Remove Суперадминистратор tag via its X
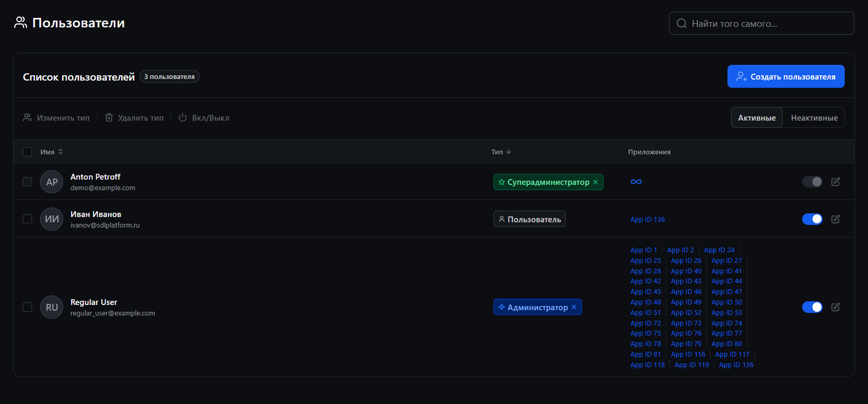 tap(596, 182)
